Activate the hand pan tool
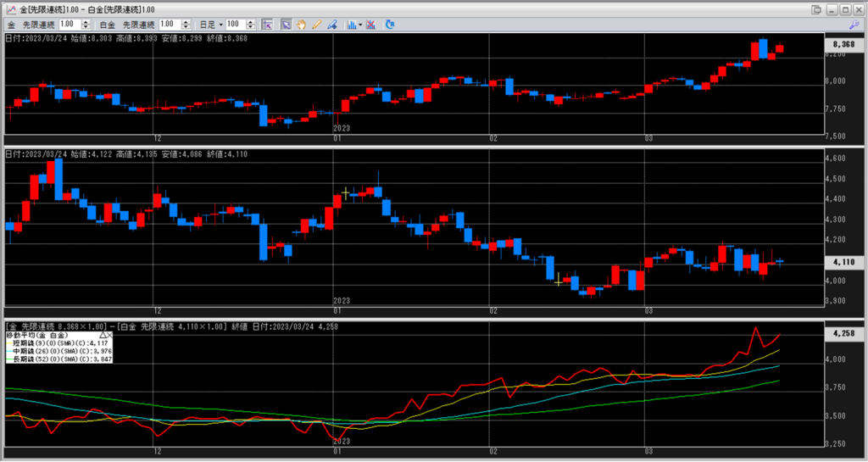Viewport: 868px width, 462px height. [x=301, y=25]
